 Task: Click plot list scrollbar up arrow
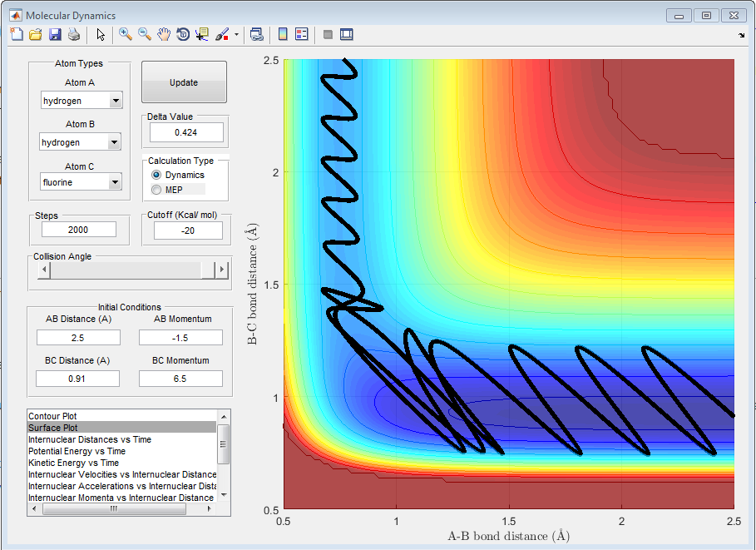[223, 416]
